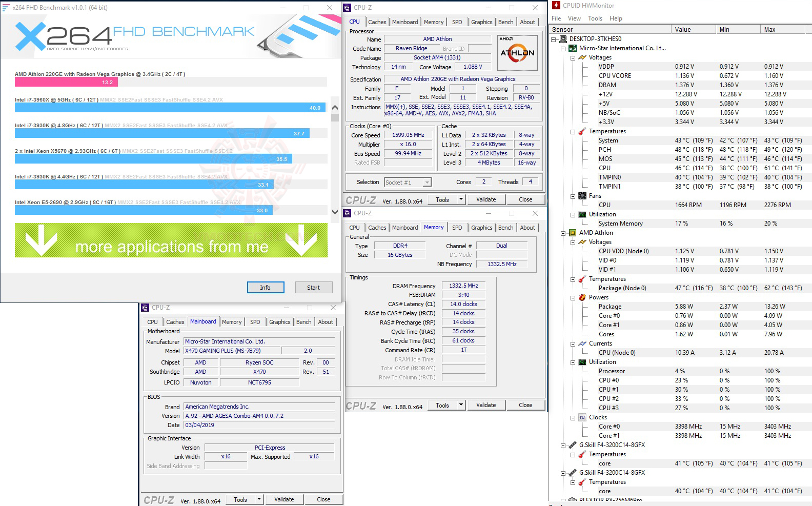This screenshot has width=812, height=506.
Task: Open the Help menu in HWMonitor
Action: click(616, 18)
